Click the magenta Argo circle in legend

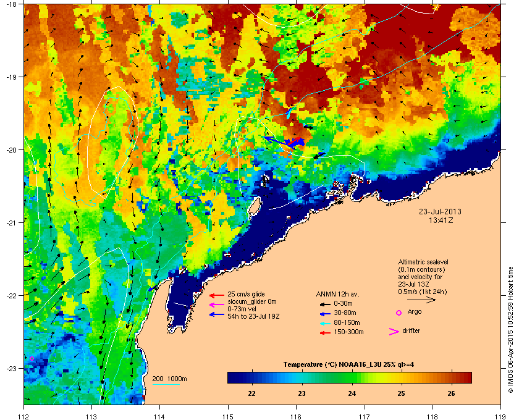point(399,313)
